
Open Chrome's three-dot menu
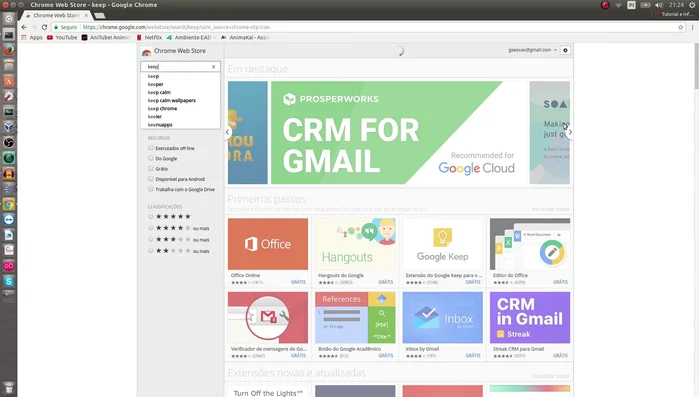coord(692,27)
